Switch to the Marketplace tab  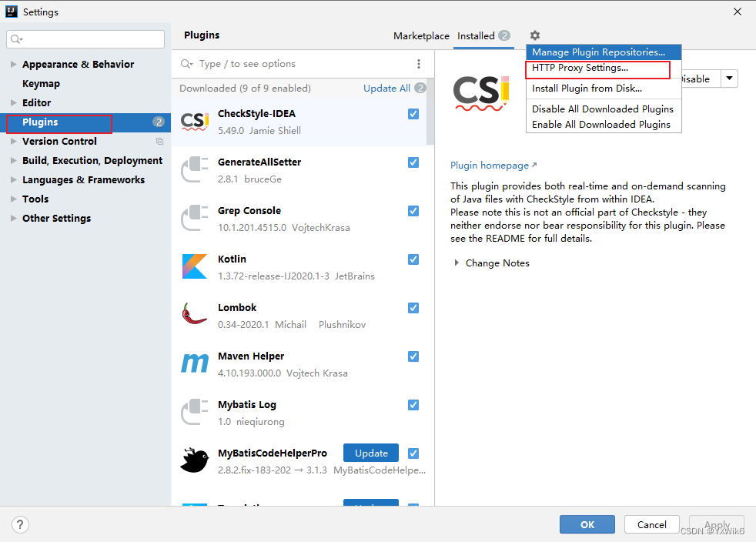pos(421,35)
